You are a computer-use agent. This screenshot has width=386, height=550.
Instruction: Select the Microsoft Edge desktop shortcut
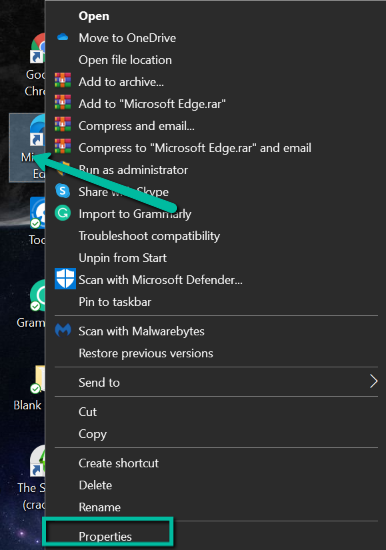(27, 148)
